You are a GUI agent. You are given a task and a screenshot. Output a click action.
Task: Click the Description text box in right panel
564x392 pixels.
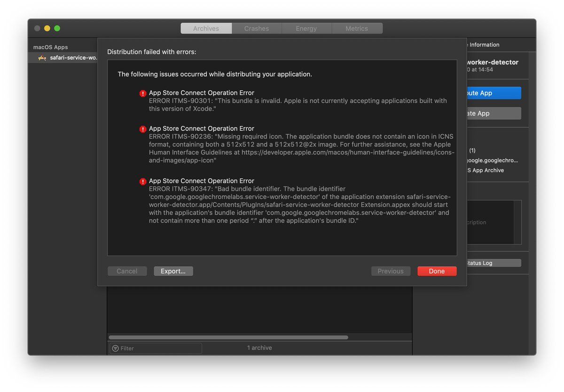pyautogui.click(x=494, y=223)
